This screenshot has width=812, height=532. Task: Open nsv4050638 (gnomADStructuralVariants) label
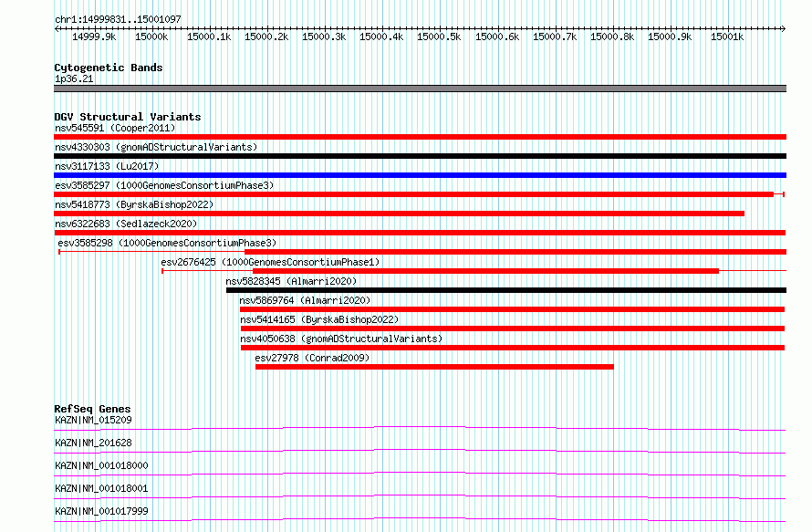point(341,339)
